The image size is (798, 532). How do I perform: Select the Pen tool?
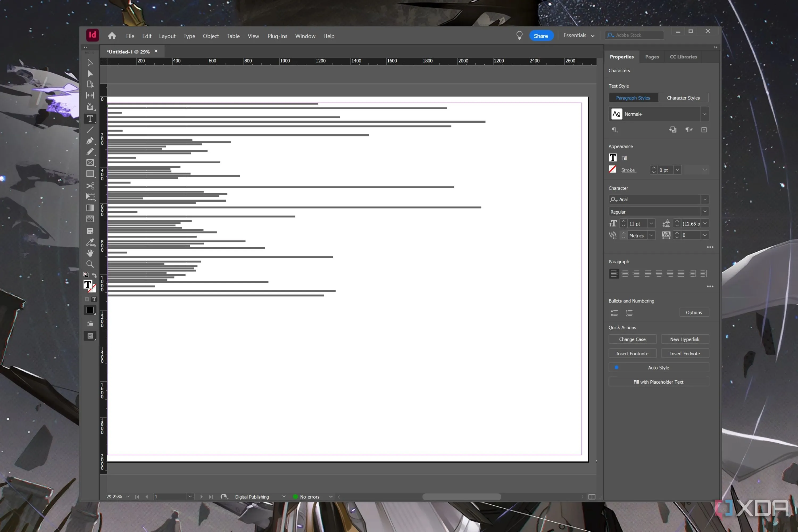(90, 140)
